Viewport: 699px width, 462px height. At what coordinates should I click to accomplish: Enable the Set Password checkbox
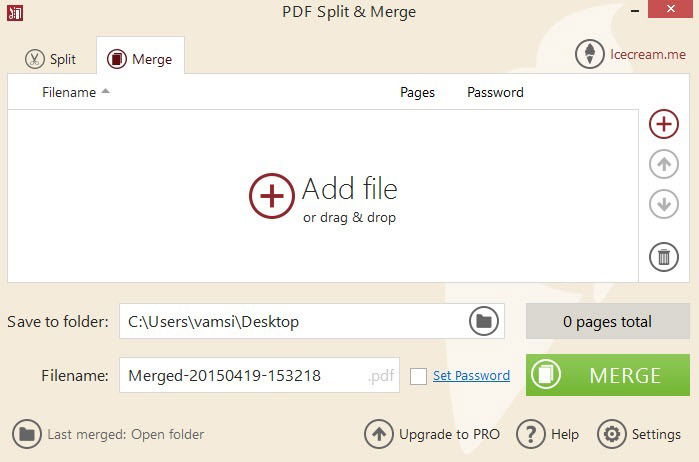[x=418, y=376]
